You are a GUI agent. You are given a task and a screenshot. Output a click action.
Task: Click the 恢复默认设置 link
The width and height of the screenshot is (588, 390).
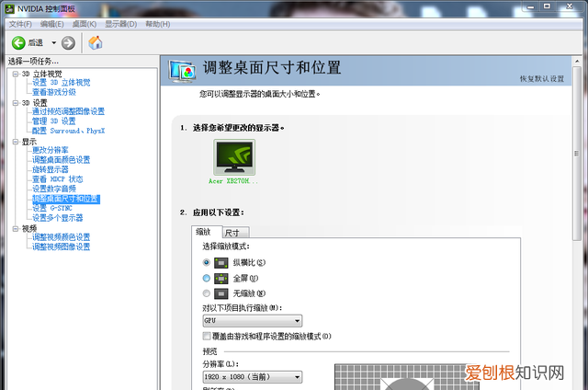pos(542,79)
